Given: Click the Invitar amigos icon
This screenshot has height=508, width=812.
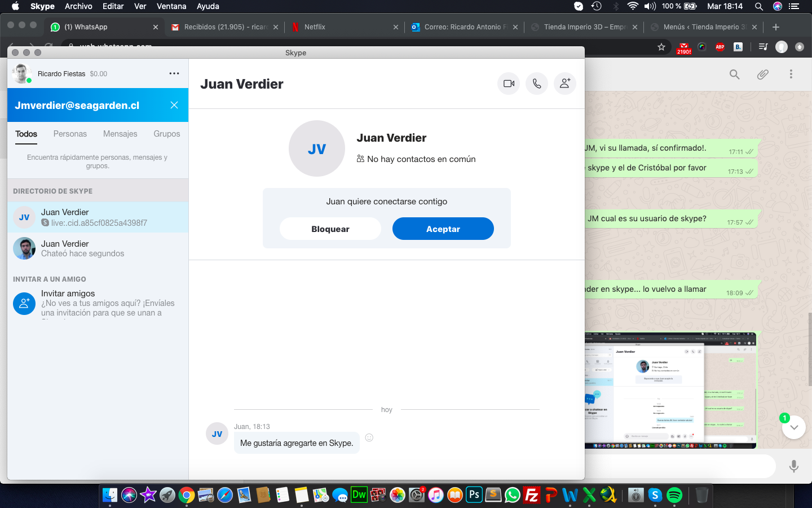Looking at the screenshot, I should 24,304.
